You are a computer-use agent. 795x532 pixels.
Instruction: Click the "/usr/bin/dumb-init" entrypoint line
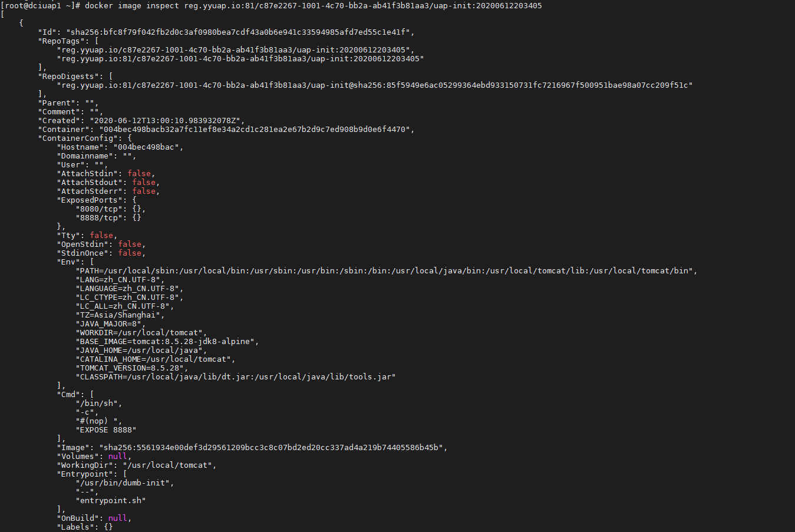coord(124,483)
